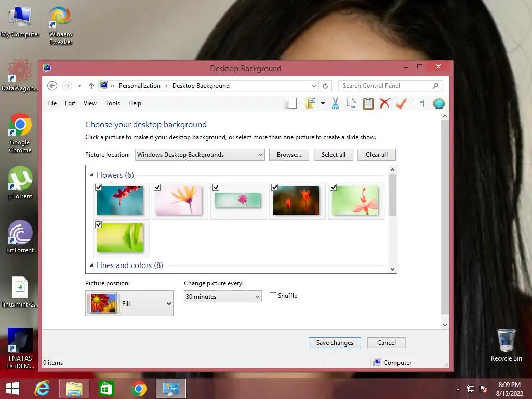This screenshot has height=399, width=532.
Task: Click the window's outer vertical scrollbar
Action: (x=445, y=217)
